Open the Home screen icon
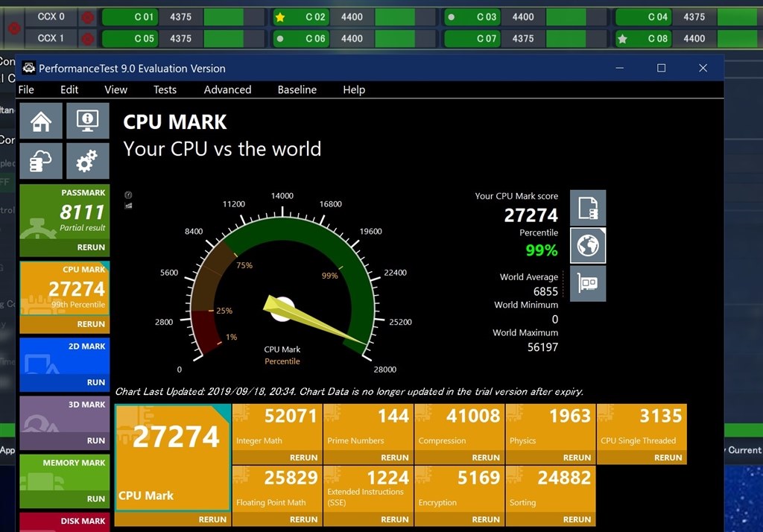Screen dimensions: 763x532 tap(41, 121)
